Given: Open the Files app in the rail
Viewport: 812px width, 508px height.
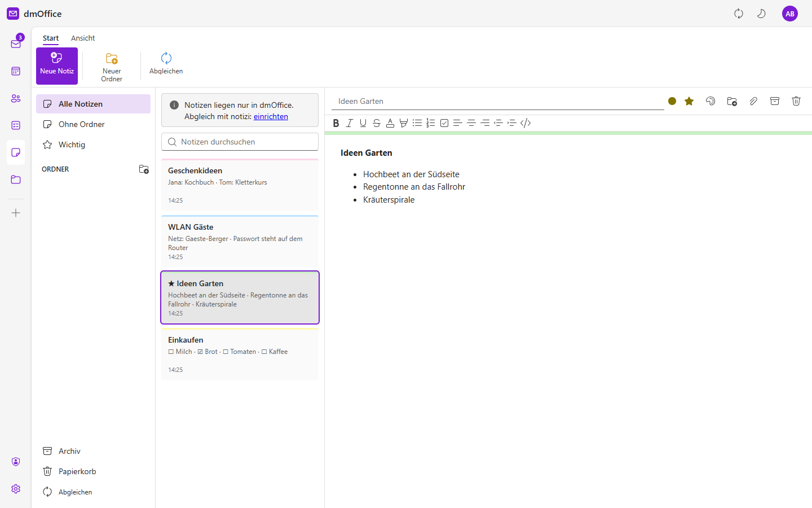Looking at the screenshot, I should coord(16,179).
